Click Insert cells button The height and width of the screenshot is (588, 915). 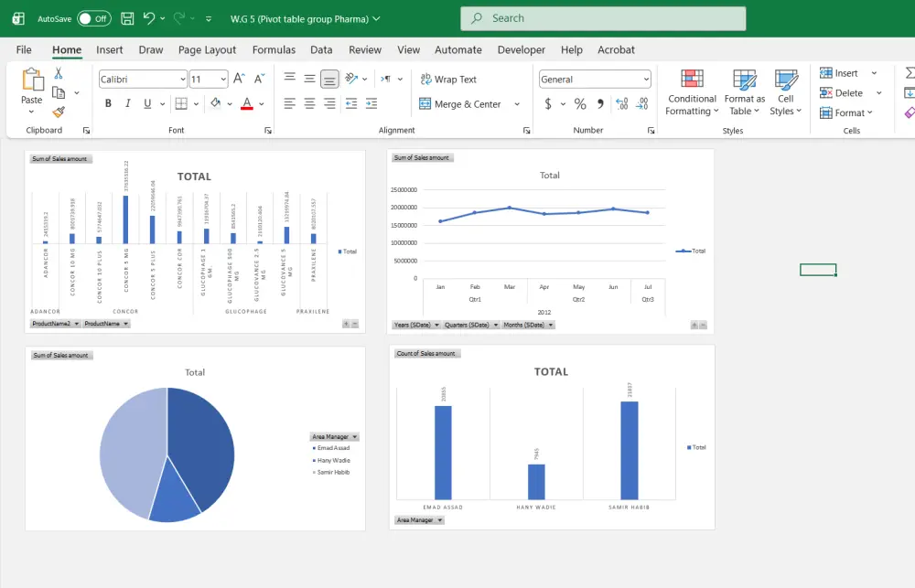pos(839,73)
